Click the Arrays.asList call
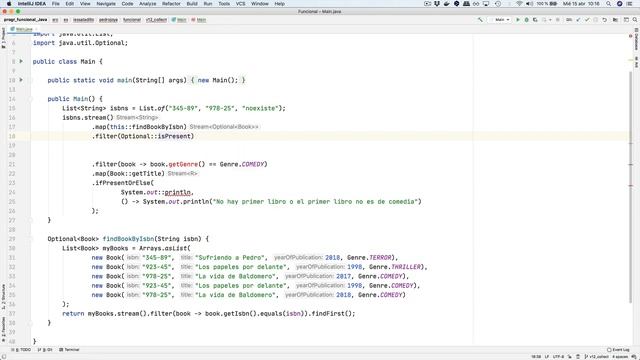 (x=163, y=248)
